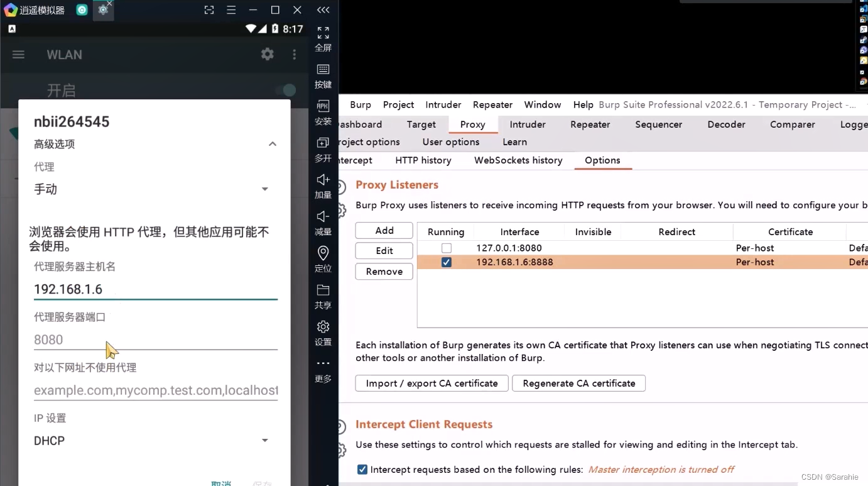The width and height of the screenshot is (868, 486).
Task: Click Regenerate CA certificate
Action: (x=578, y=384)
